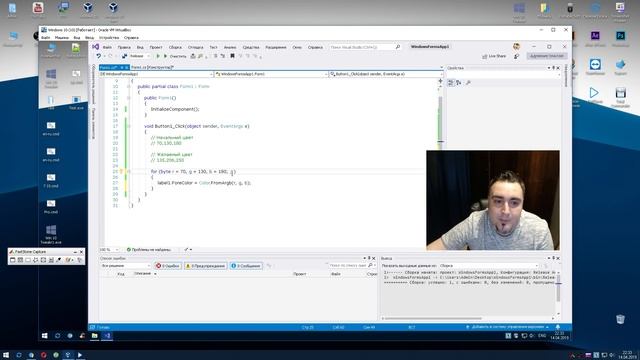This screenshot has width=640, height=360.
Task: Click the user account avatar icon
Action: [516, 47]
